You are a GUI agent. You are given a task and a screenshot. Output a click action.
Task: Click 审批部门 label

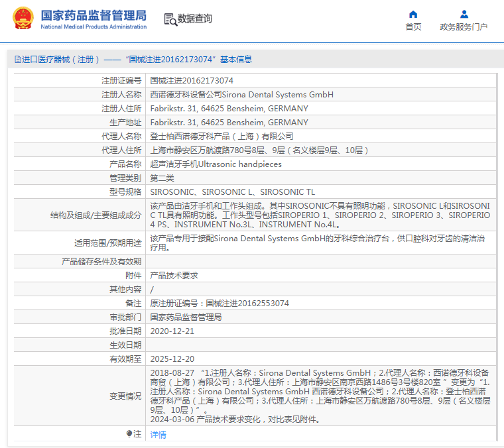125,317
